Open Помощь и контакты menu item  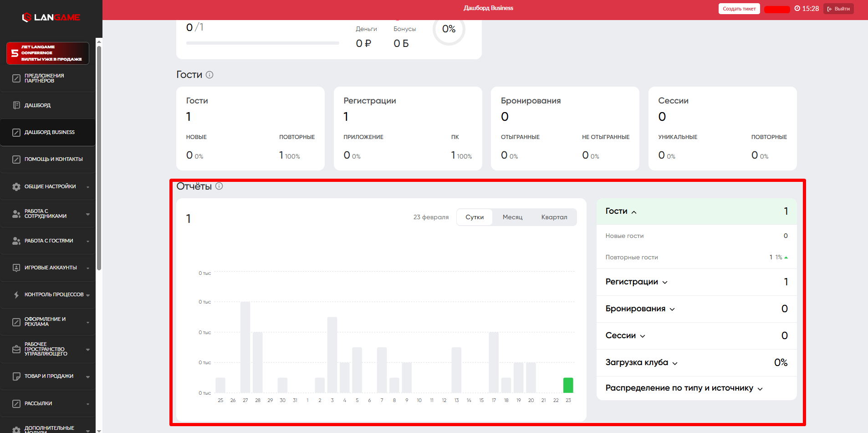coord(53,159)
